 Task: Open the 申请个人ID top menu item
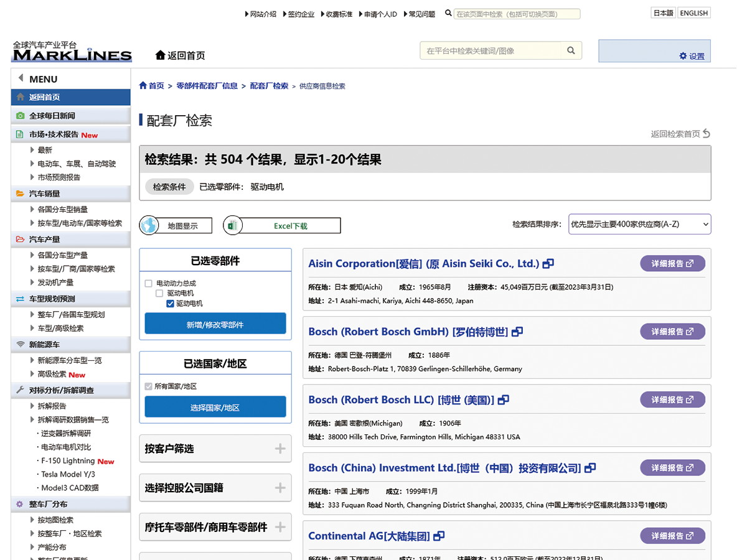(378, 14)
